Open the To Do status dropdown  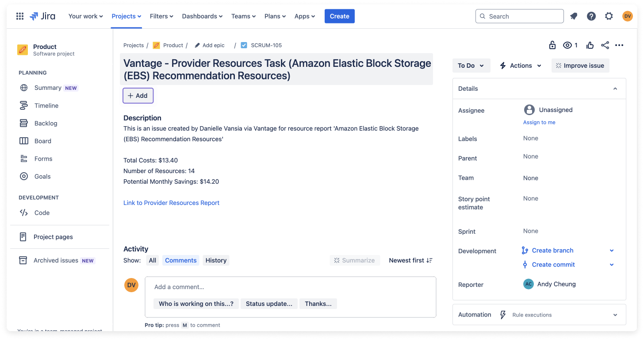coord(471,66)
